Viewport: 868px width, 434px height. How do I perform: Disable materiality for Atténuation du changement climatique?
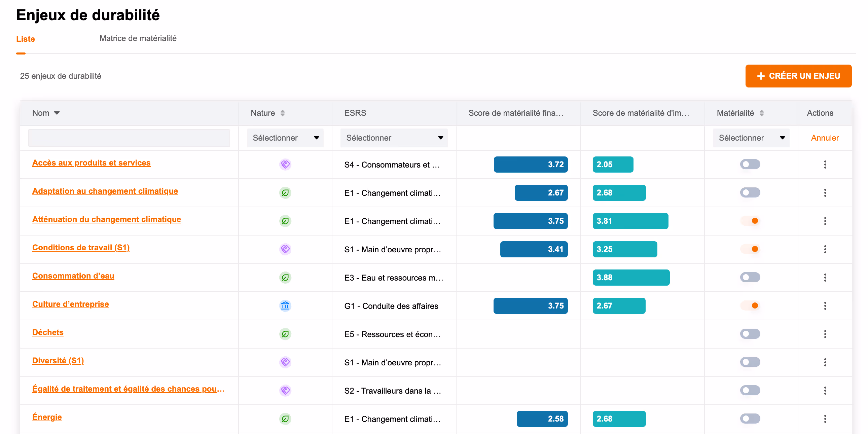(750, 221)
